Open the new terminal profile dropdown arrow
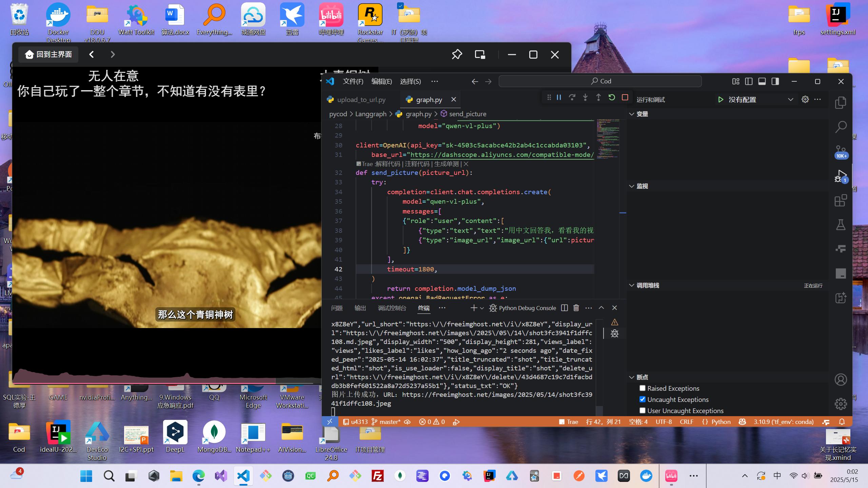 coord(482,308)
